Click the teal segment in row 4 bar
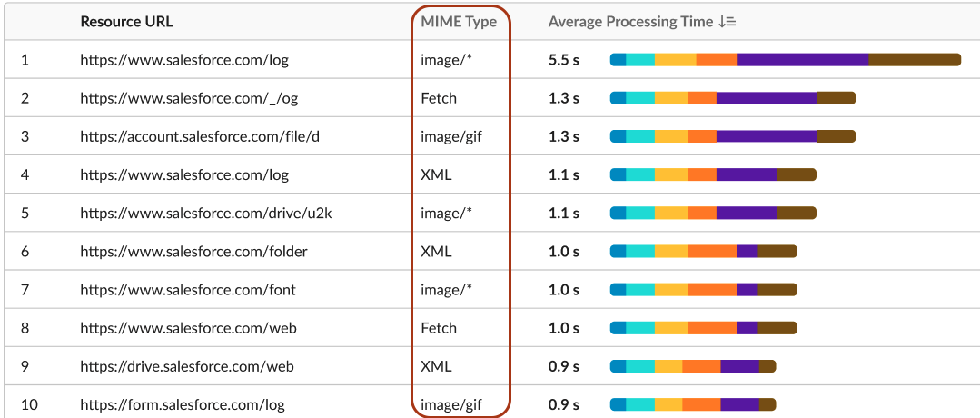980x418 pixels. pyautogui.click(x=640, y=174)
